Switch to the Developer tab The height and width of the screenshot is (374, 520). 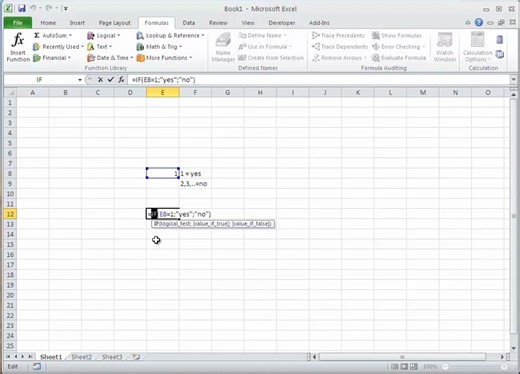tap(282, 23)
